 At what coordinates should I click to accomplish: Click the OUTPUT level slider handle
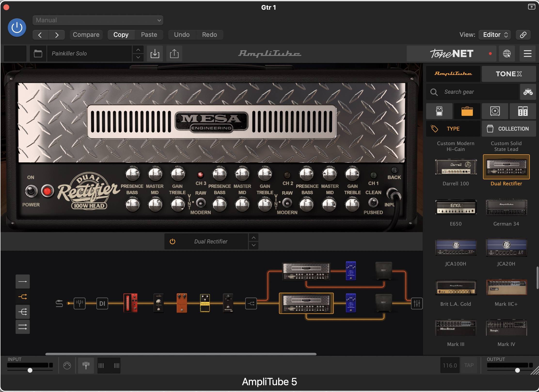pos(517,370)
